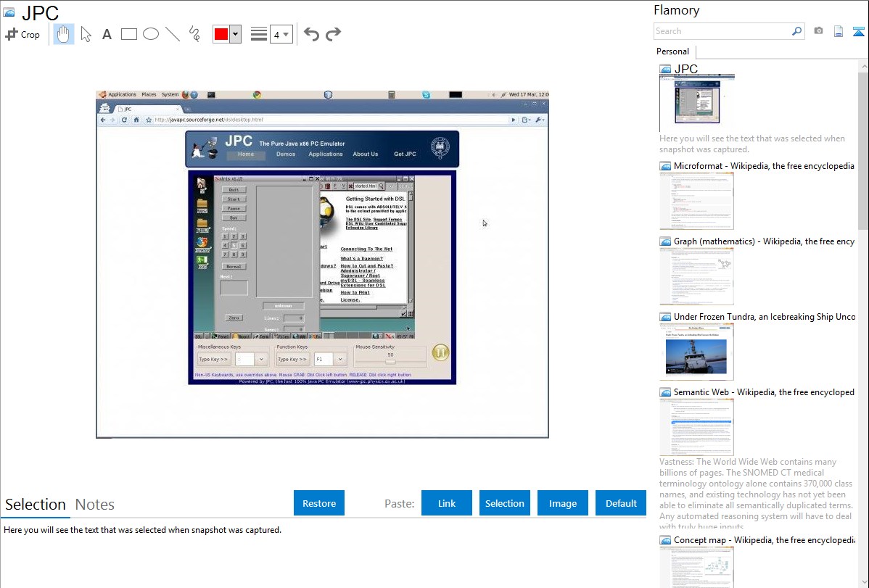869x588 pixels.
Task: Click "Under Frozen Tundra, an Icebreaking Ship" title
Action: [x=765, y=316]
